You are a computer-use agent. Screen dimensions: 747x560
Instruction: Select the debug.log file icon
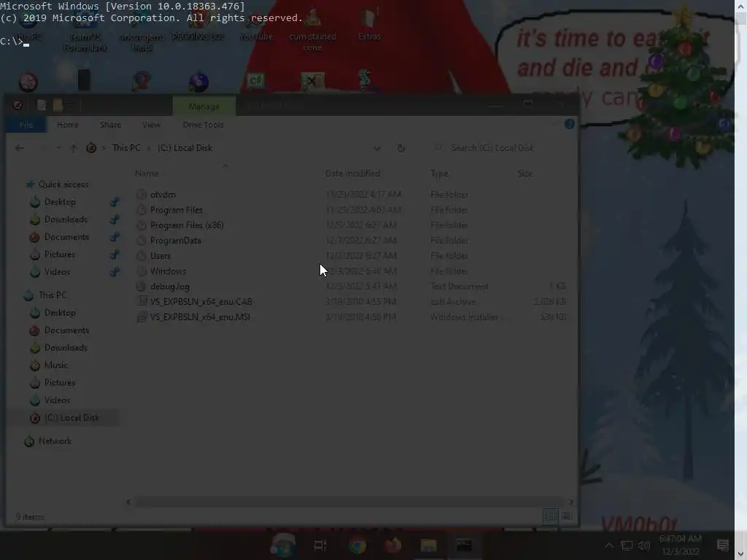[x=141, y=286]
